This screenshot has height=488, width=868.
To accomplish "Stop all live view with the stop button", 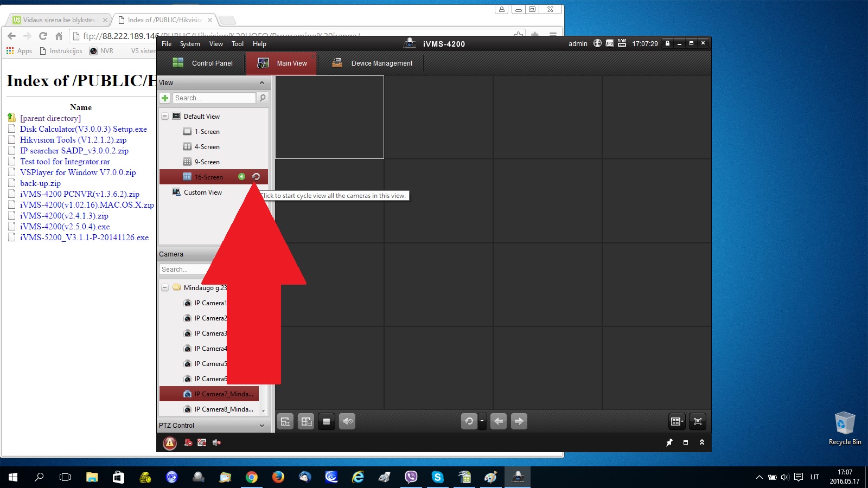I will point(327,421).
